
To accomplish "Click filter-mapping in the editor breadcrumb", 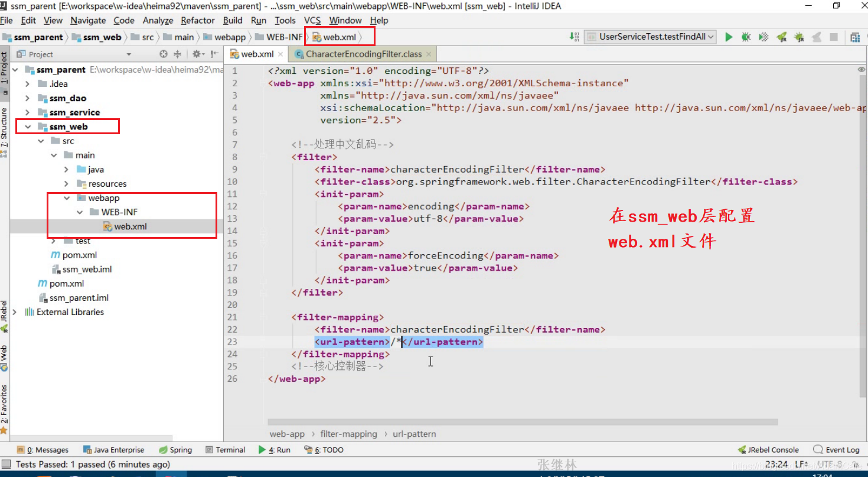I will tap(348, 434).
